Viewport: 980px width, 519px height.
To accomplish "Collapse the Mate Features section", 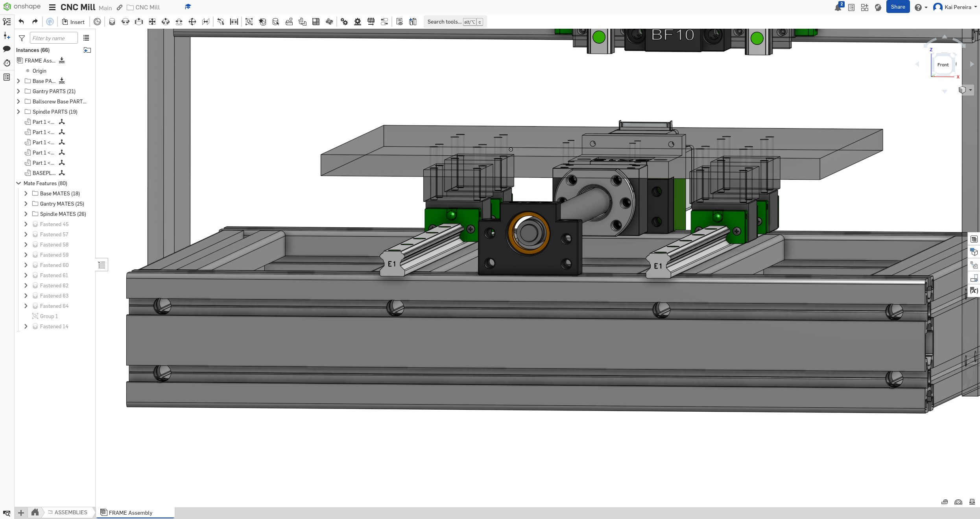I will point(18,183).
